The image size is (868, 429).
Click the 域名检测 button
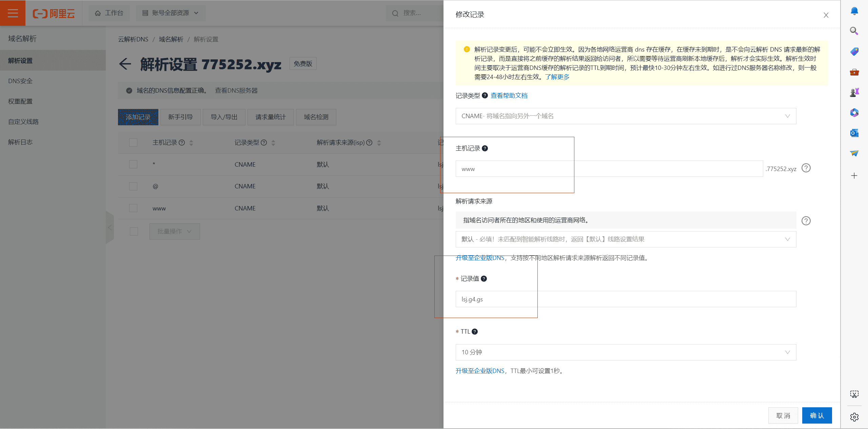[x=316, y=117]
